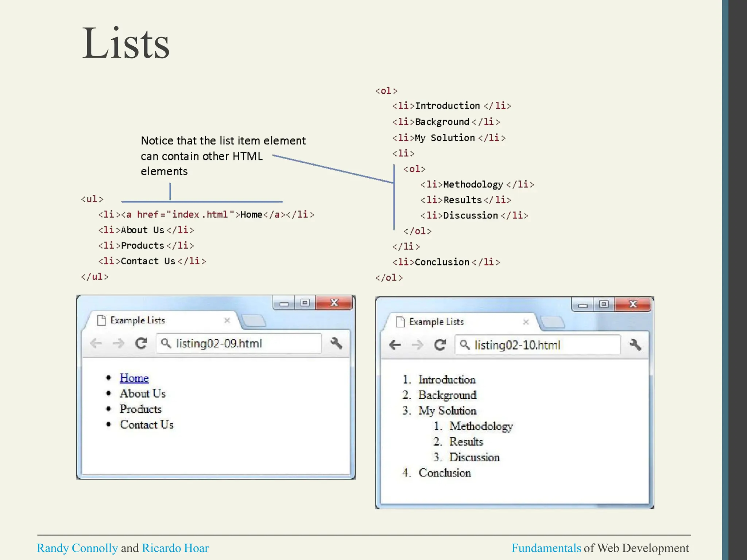Screen dimensions: 747x560
Task: Click 'Ricardo Hoar' in footer
Action: click(x=175, y=548)
